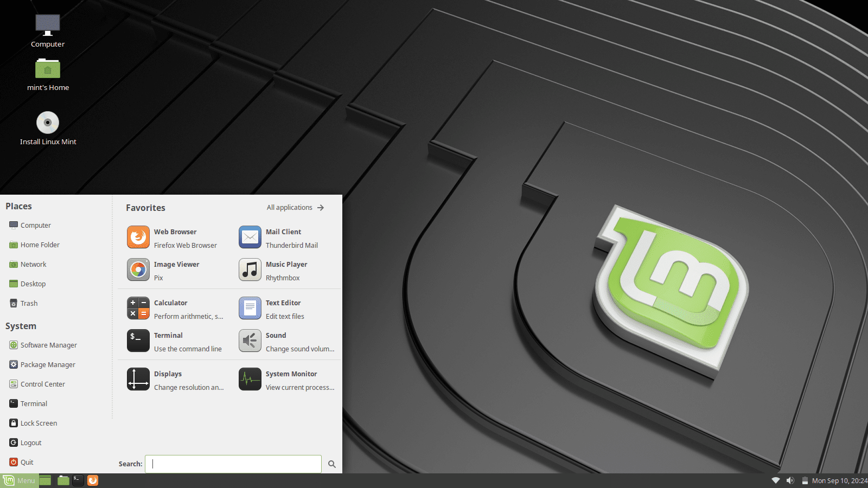Open Sound settings from Favorites

coord(287,342)
